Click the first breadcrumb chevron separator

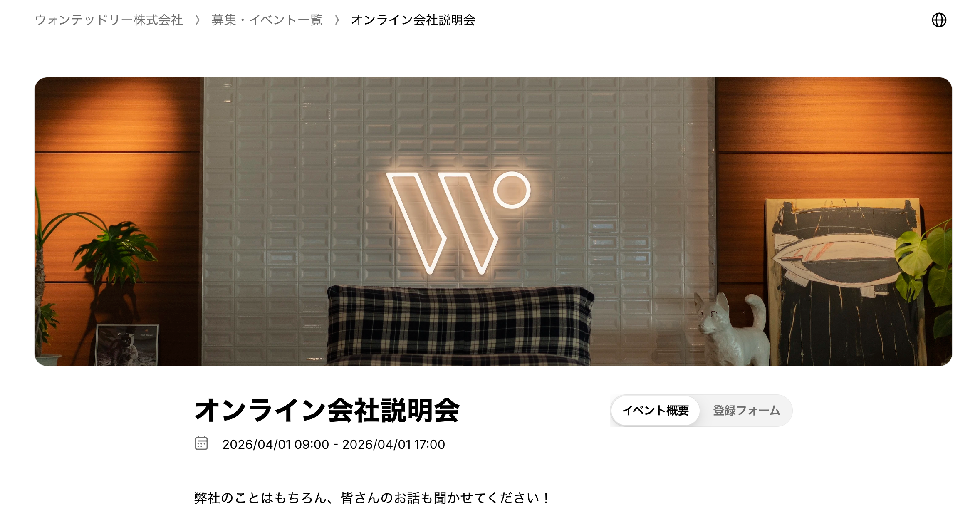coord(198,20)
